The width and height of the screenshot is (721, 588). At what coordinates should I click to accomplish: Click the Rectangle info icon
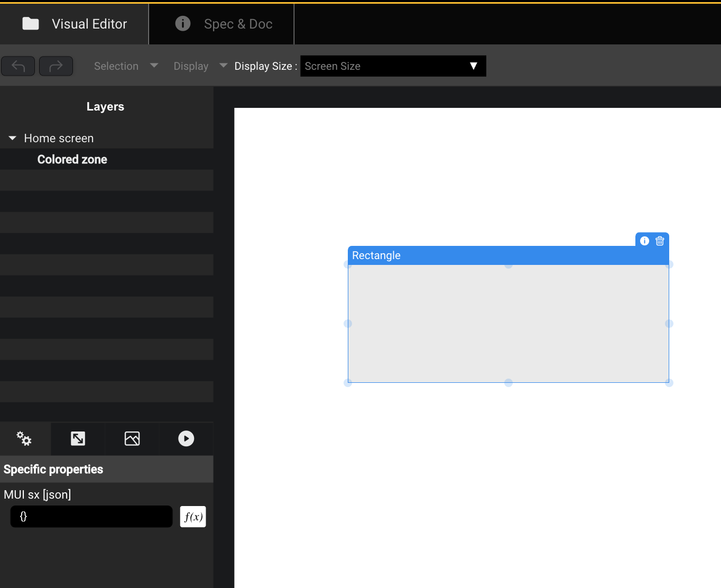644,241
